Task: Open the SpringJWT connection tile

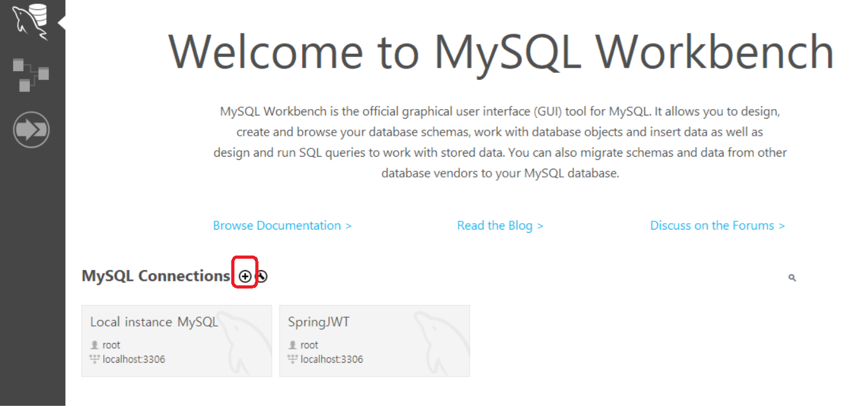Action: [x=374, y=341]
